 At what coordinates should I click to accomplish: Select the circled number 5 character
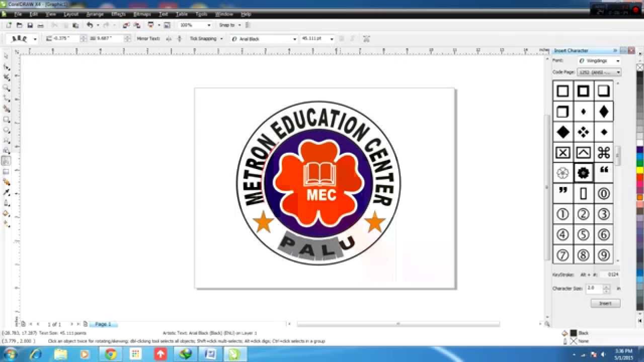pos(583,234)
